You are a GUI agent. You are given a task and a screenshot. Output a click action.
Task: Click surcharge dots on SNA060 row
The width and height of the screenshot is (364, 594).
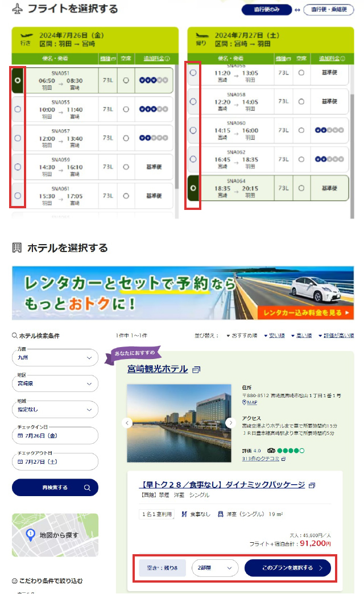329,130
